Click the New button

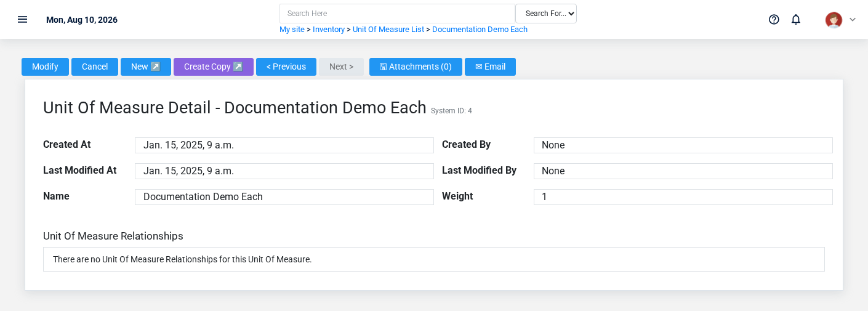click(146, 67)
